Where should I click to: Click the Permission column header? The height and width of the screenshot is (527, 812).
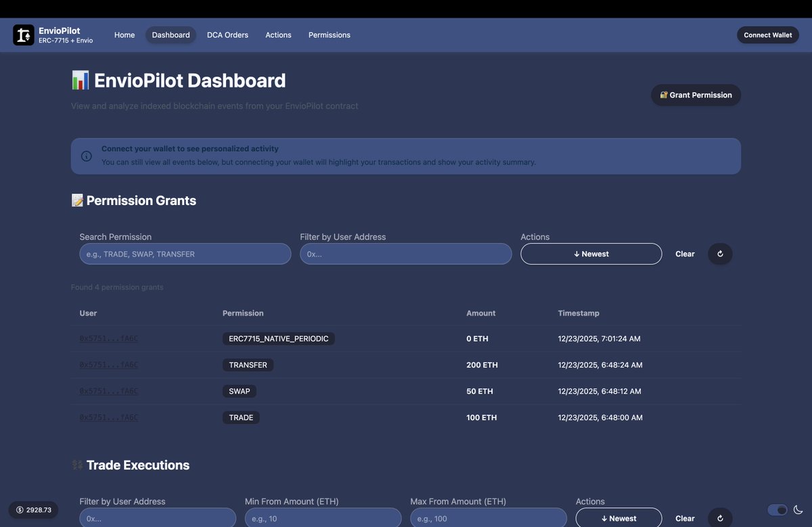click(x=243, y=313)
